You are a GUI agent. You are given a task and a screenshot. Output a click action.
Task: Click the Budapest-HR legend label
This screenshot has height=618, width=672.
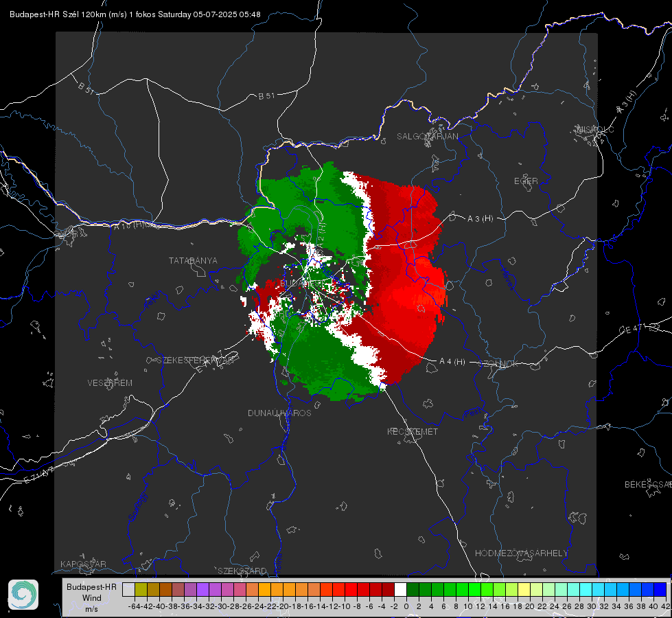(x=91, y=586)
